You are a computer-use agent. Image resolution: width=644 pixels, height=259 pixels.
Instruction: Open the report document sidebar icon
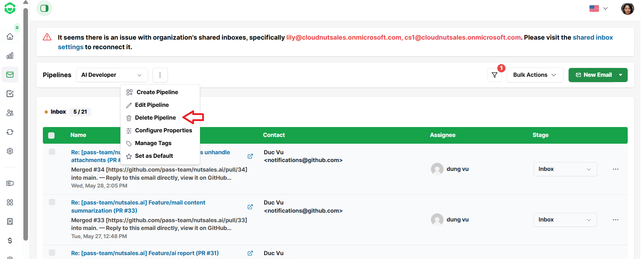[x=10, y=221]
